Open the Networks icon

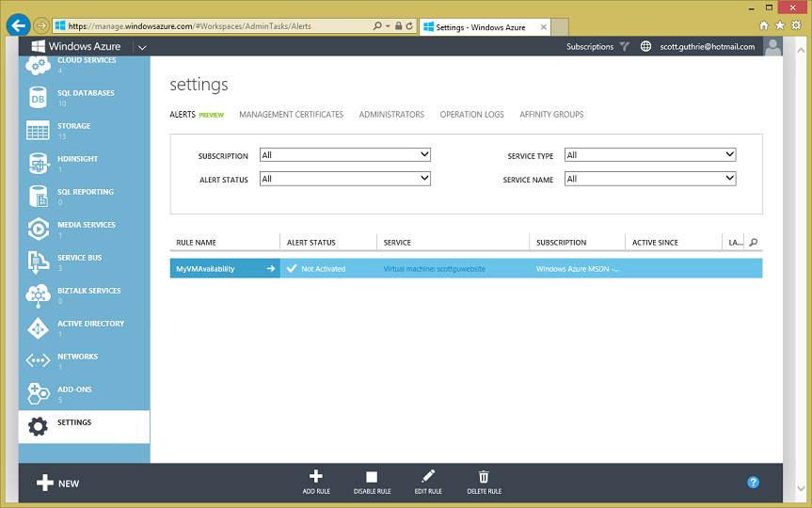click(38, 360)
